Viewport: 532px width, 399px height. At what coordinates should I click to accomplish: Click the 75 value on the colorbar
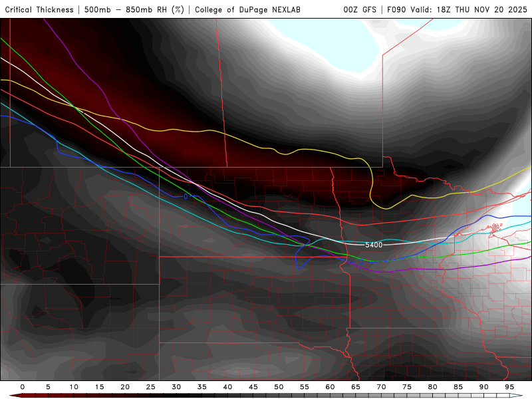pyautogui.click(x=407, y=387)
